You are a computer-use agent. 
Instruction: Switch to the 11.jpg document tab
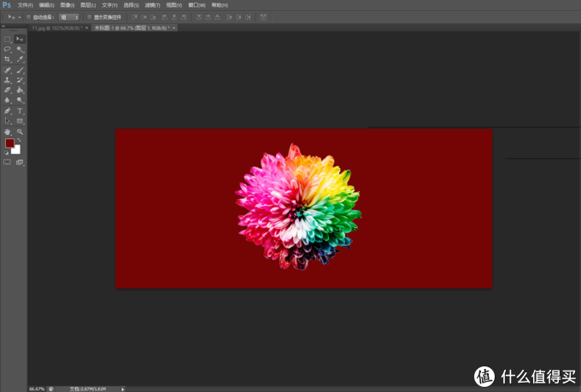tap(50, 28)
